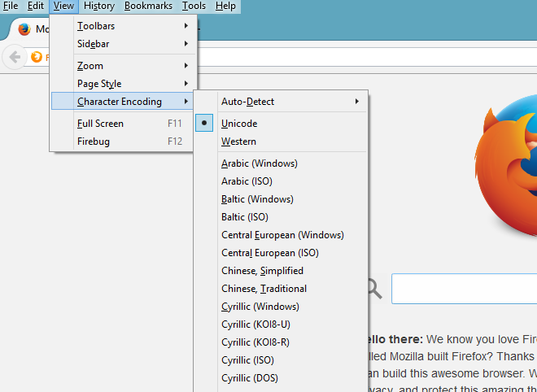537x392 pixels.
Task: Select the Unicode encoding radio option
Action: (281, 124)
